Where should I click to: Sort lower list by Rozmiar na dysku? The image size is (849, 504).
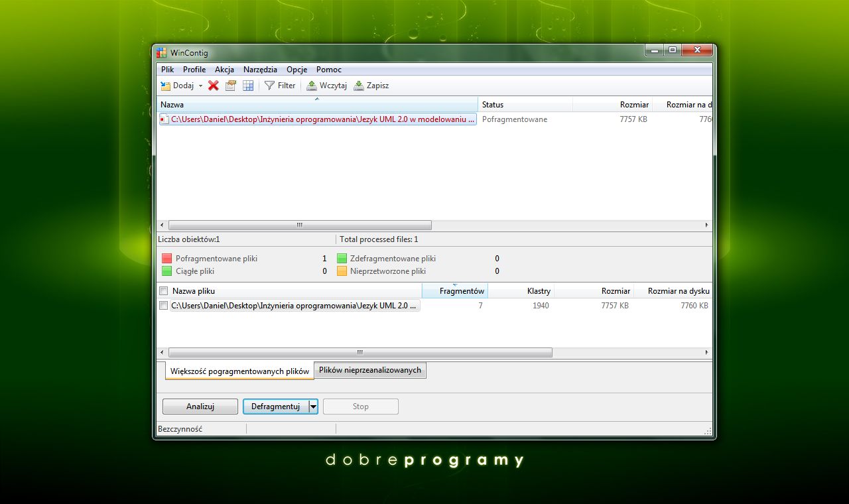(673, 290)
